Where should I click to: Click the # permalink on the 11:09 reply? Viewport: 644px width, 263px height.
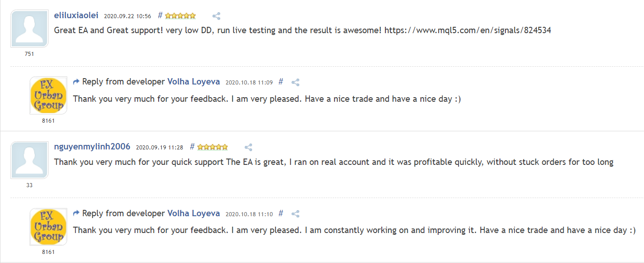tap(281, 82)
